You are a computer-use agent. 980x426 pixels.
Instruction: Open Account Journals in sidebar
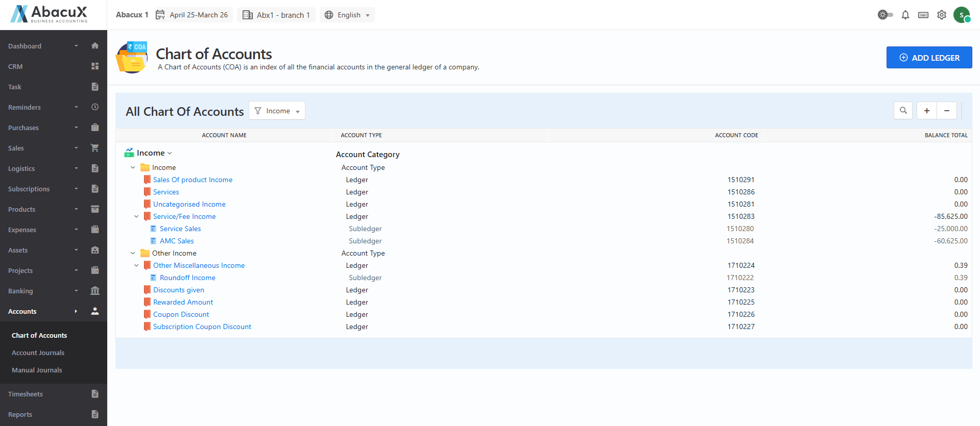click(x=38, y=353)
